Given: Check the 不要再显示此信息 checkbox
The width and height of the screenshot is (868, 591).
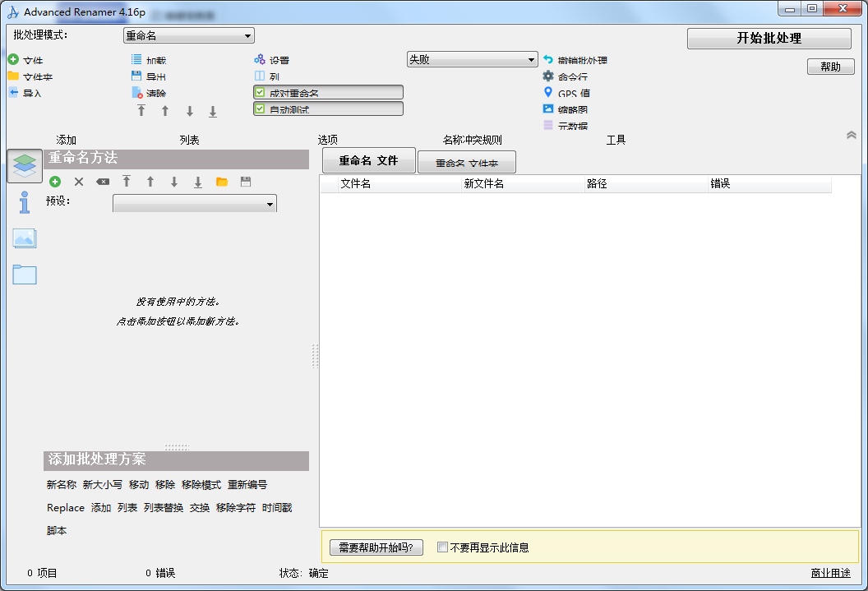Looking at the screenshot, I should pyautogui.click(x=442, y=547).
